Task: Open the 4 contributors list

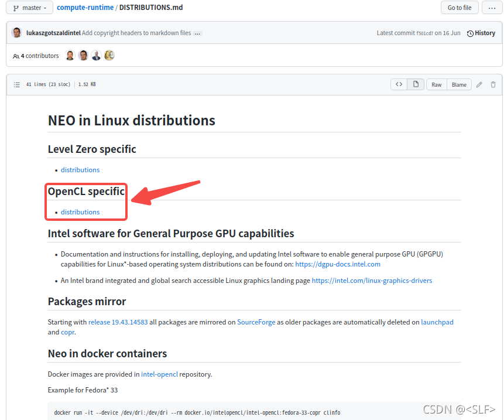Action: coord(36,56)
